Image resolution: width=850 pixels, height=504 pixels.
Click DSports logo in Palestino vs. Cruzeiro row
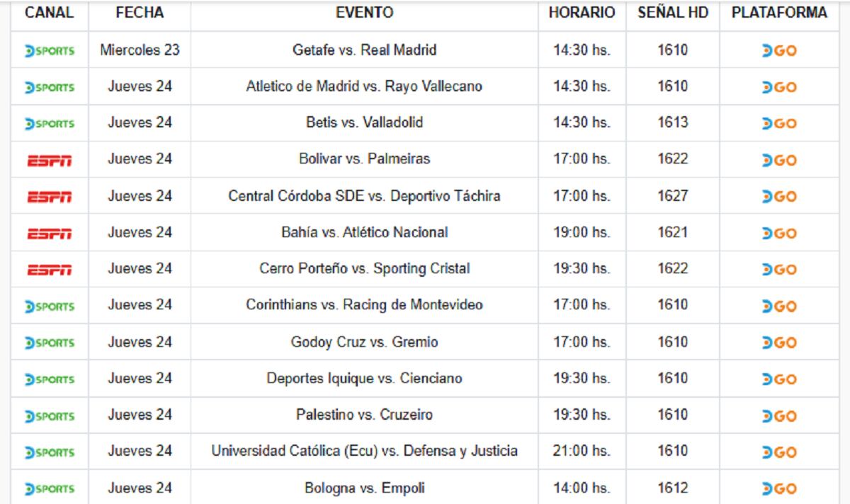coord(49,416)
